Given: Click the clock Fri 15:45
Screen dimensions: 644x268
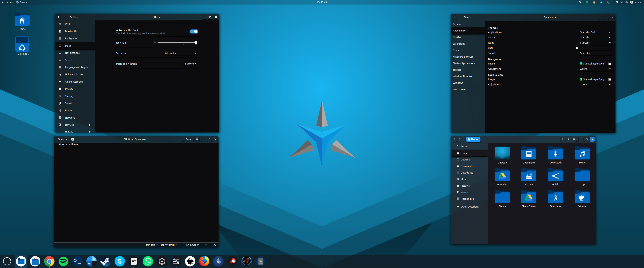Looking at the screenshot, I should pyautogui.click(x=322, y=2).
